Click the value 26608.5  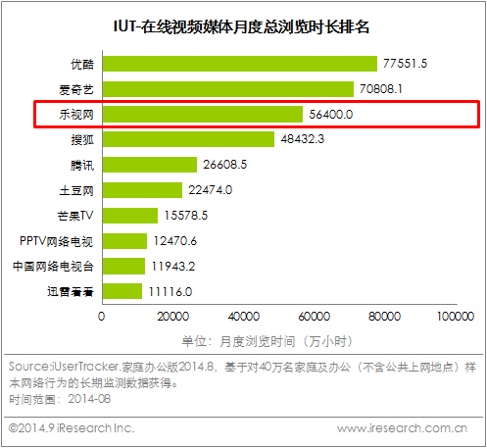225,165
